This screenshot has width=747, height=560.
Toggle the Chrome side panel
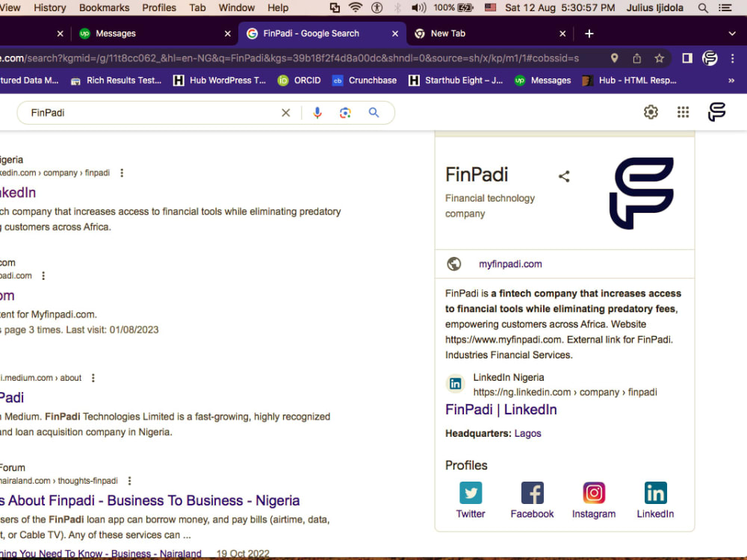pos(687,58)
